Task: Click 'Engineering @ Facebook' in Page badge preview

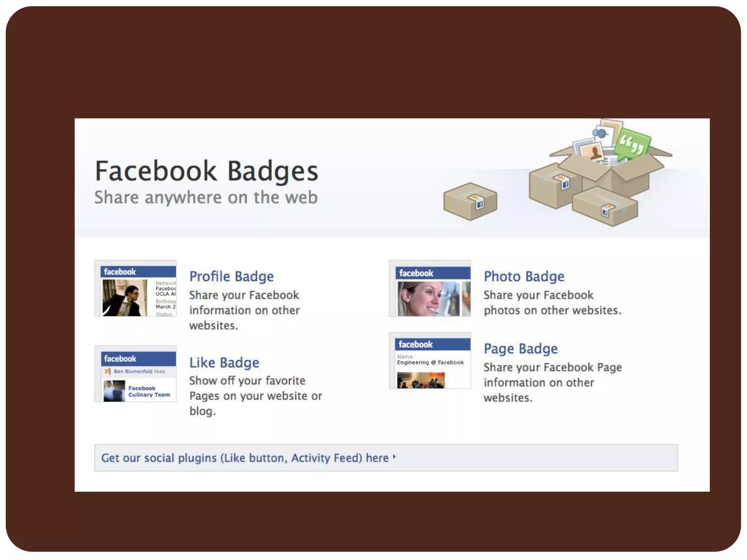Action: tap(430, 362)
